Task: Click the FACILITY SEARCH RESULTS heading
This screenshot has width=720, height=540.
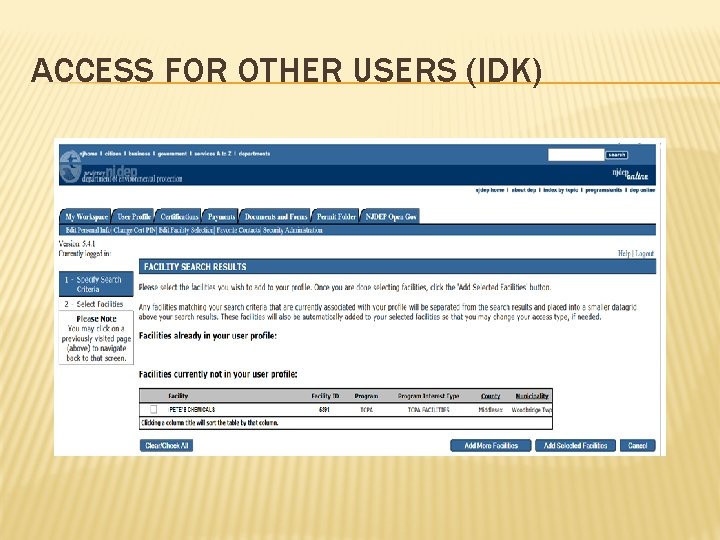Action: point(195,266)
